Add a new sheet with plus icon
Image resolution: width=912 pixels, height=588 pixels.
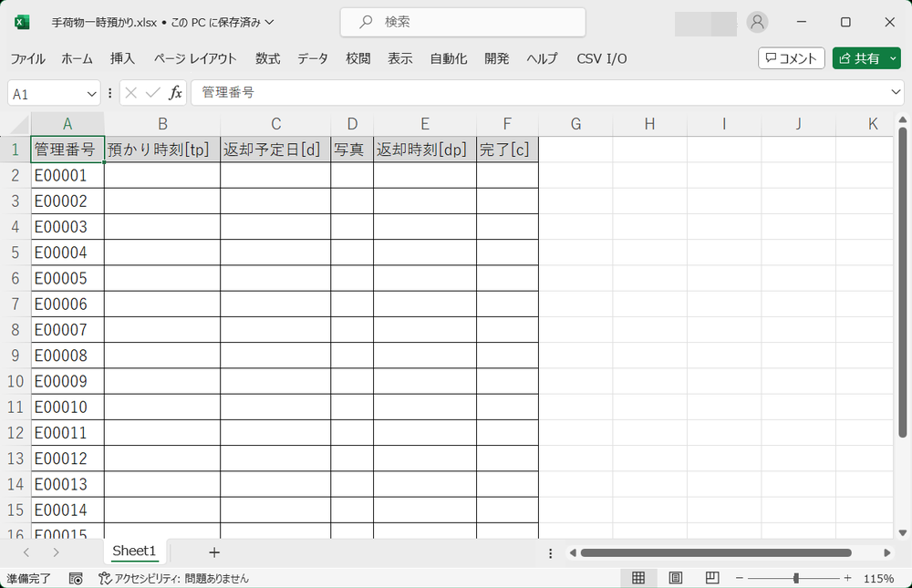point(214,552)
